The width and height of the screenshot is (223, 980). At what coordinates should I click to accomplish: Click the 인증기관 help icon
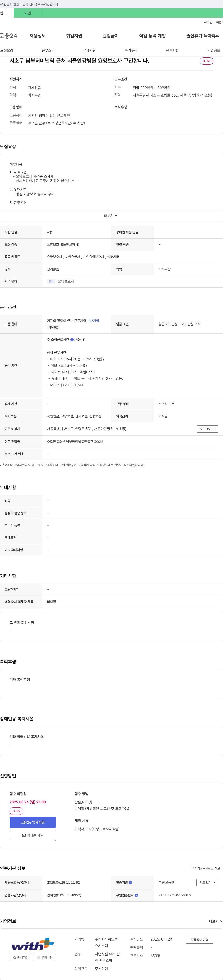click(131, 883)
